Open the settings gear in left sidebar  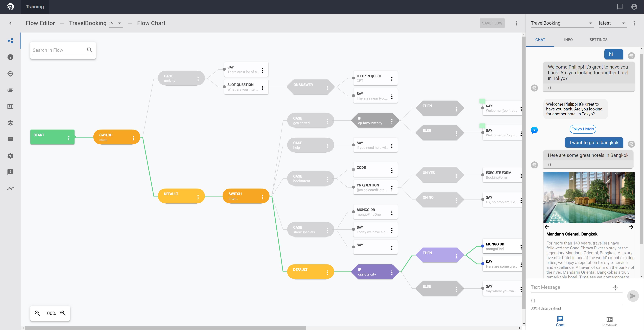(10, 156)
